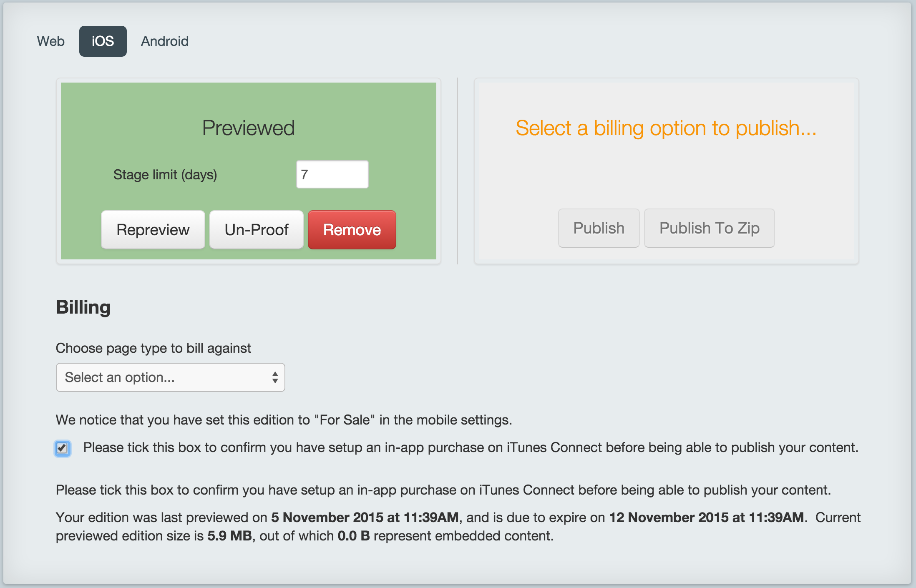
Task: Switch to the Web tab
Action: 50,41
